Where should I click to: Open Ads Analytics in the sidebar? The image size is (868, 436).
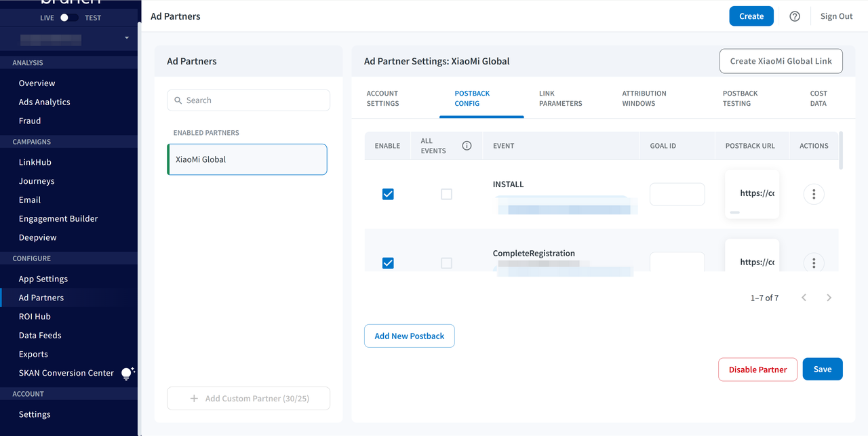pos(45,102)
